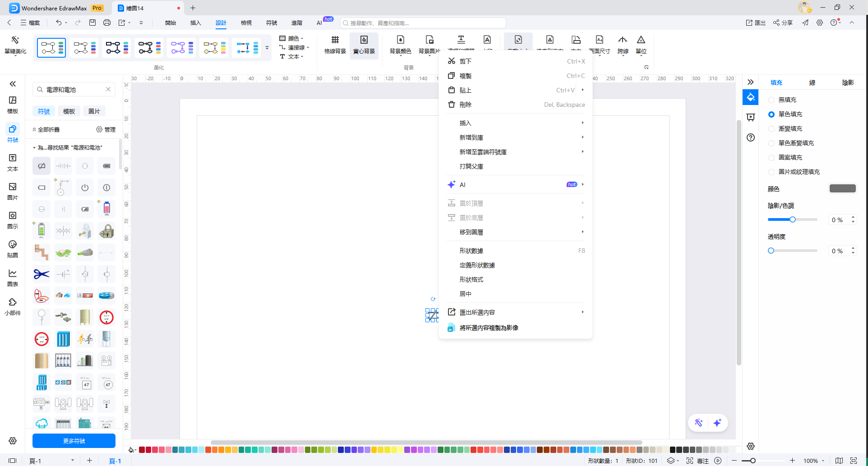Select the 漸變填充 gradient fill option
Screen dimensions: 868x466
click(x=771, y=129)
